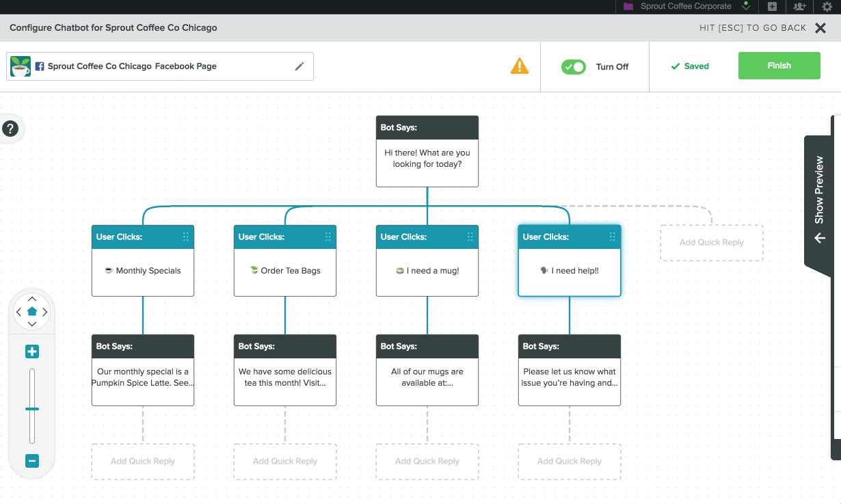Select the Sprout Coffee Co Chicago page field
Image resolution: width=841 pixels, height=504 pixels.
160,66
